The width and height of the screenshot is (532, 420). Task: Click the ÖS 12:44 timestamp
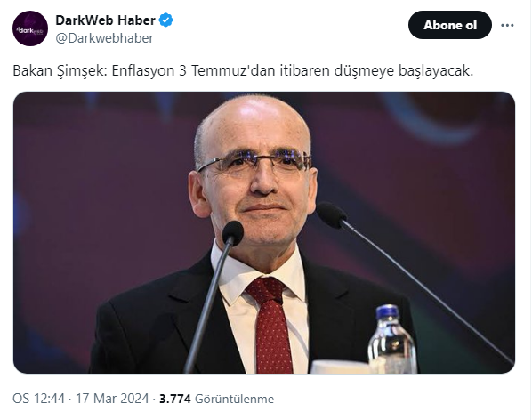pos(38,399)
